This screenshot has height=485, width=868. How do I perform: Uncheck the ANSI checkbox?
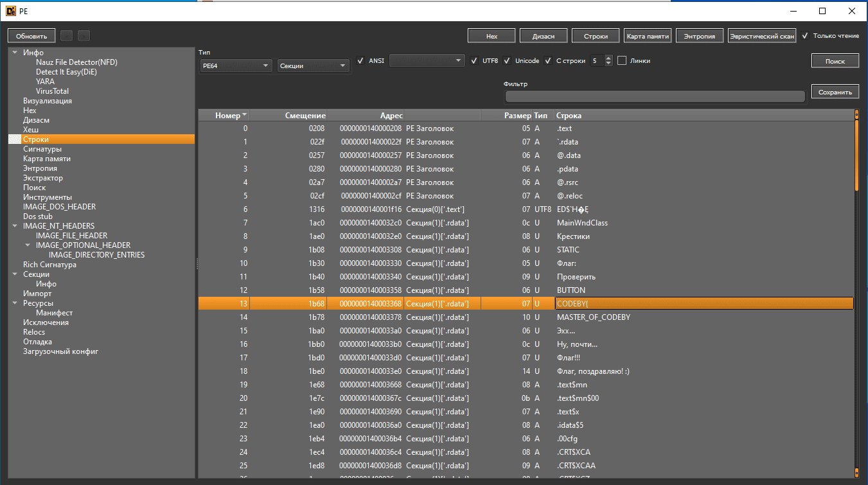click(360, 60)
